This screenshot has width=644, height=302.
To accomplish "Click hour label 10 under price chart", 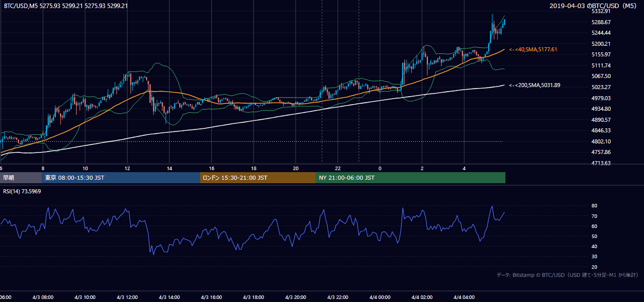I will [85, 168].
